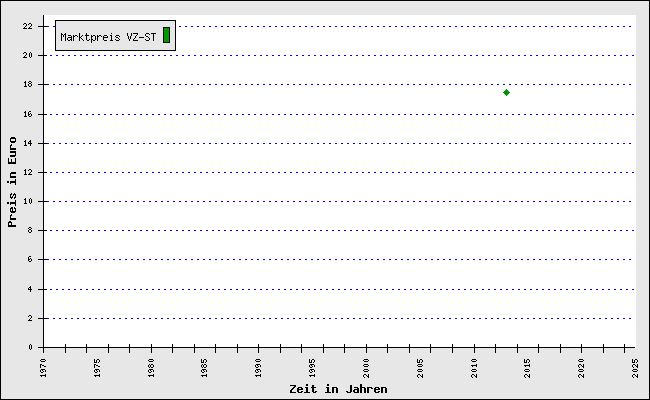The height and width of the screenshot is (400, 650).
Task: Click the x-axis year label 2000
Action: click(x=366, y=368)
